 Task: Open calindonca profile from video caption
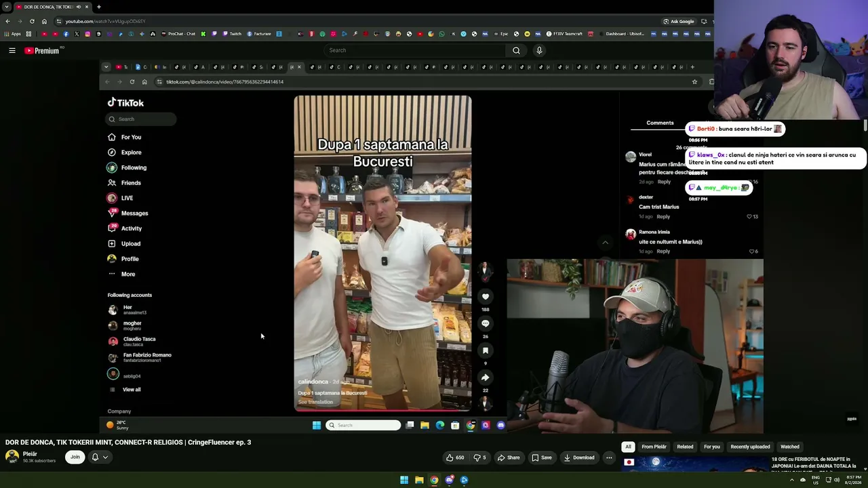[x=313, y=382]
